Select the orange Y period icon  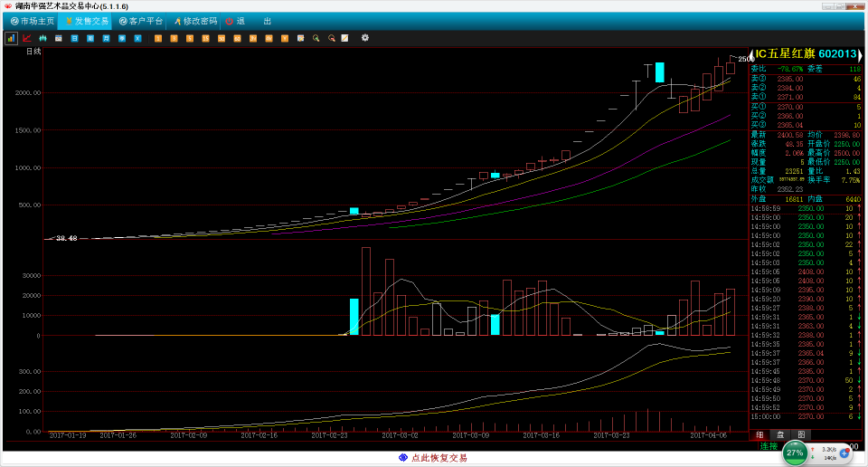pyautogui.click(x=285, y=38)
